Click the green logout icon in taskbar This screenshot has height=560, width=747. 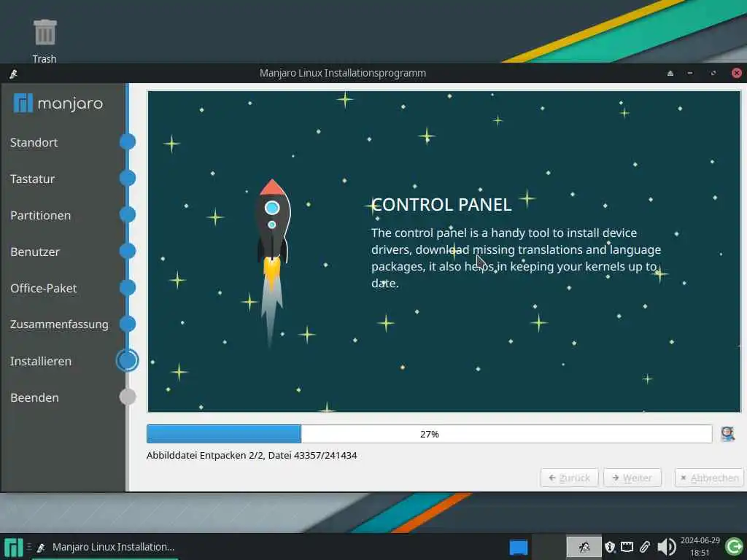point(734,547)
